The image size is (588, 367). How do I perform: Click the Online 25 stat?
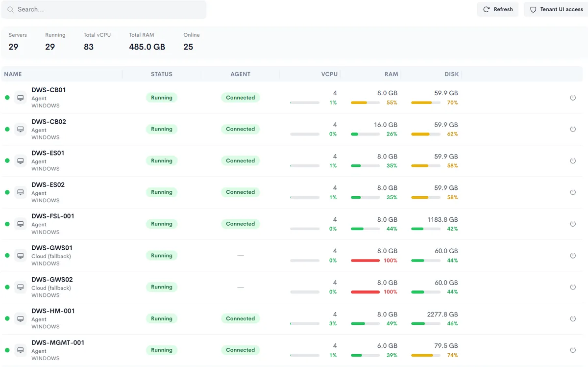pos(192,43)
